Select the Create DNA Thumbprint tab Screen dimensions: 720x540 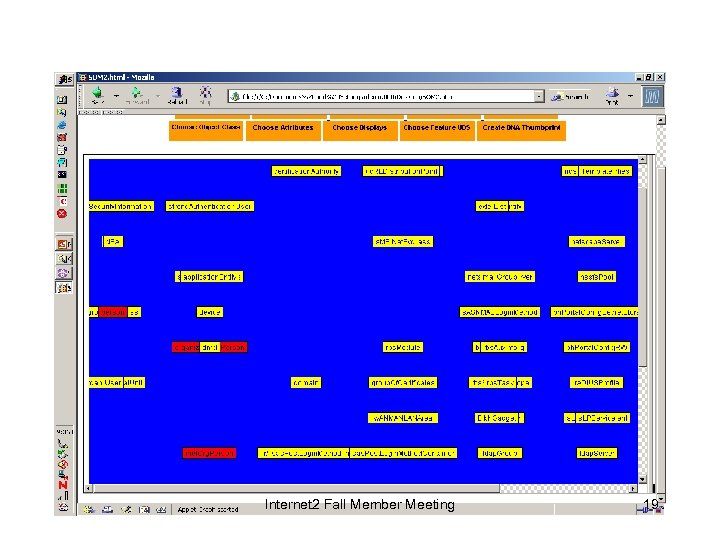click(521, 130)
